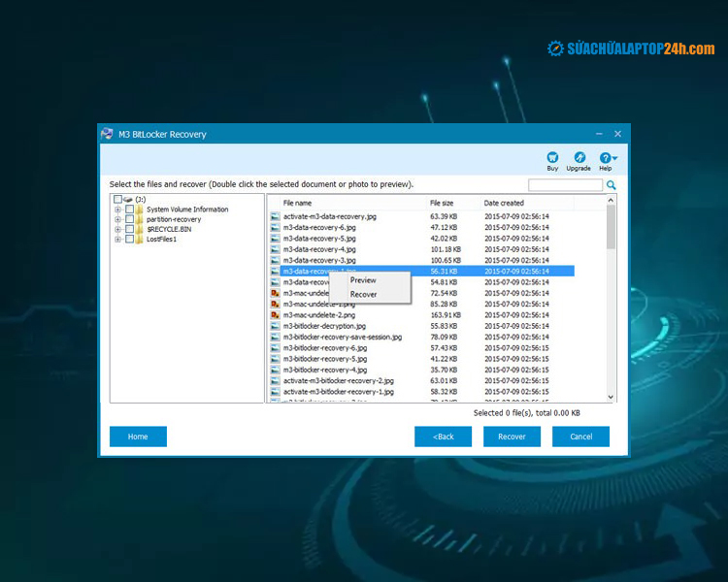Choose Recover from the context menu
Screen dimensions: 728x582
(370, 294)
